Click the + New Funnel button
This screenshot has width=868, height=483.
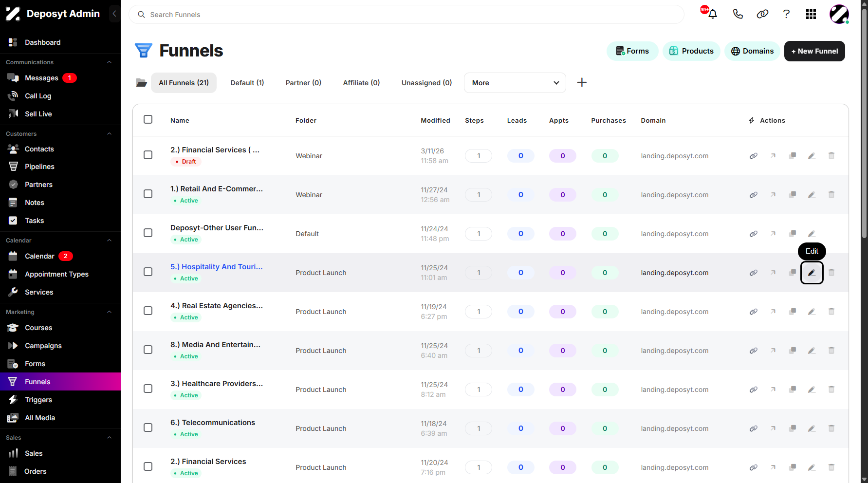click(x=814, y=51)
